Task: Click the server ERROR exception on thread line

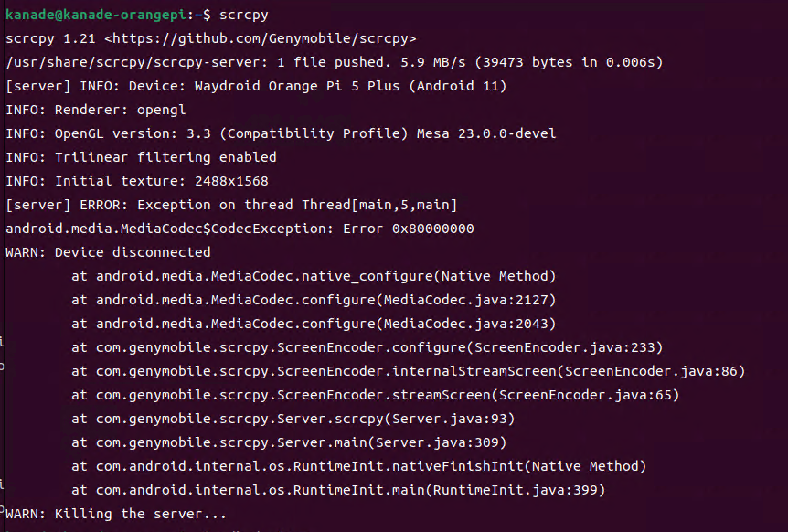Action: [230, 205]
